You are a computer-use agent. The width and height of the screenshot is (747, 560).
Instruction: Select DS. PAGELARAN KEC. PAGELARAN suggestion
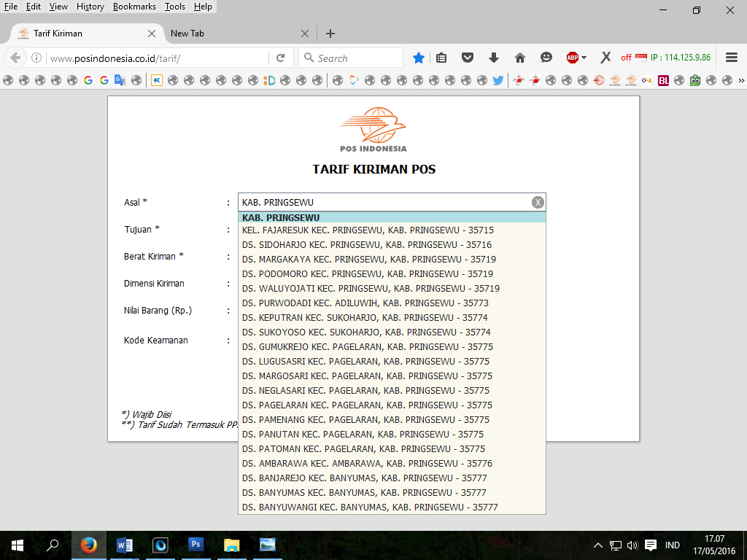pyautogui.click(x=392, y=405)
